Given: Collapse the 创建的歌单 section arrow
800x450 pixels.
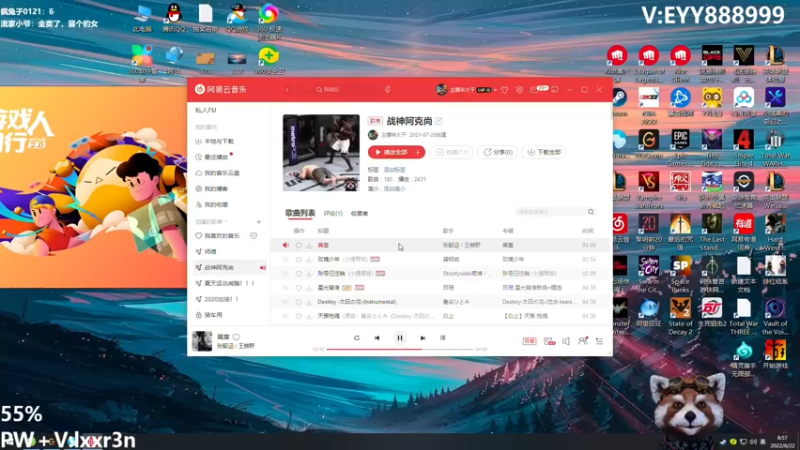Looking at the screenshot, I should tap(226, 222).
